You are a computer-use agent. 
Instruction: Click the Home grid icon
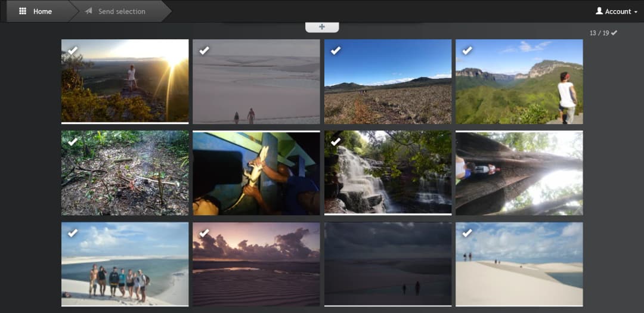tap(23, 11)
